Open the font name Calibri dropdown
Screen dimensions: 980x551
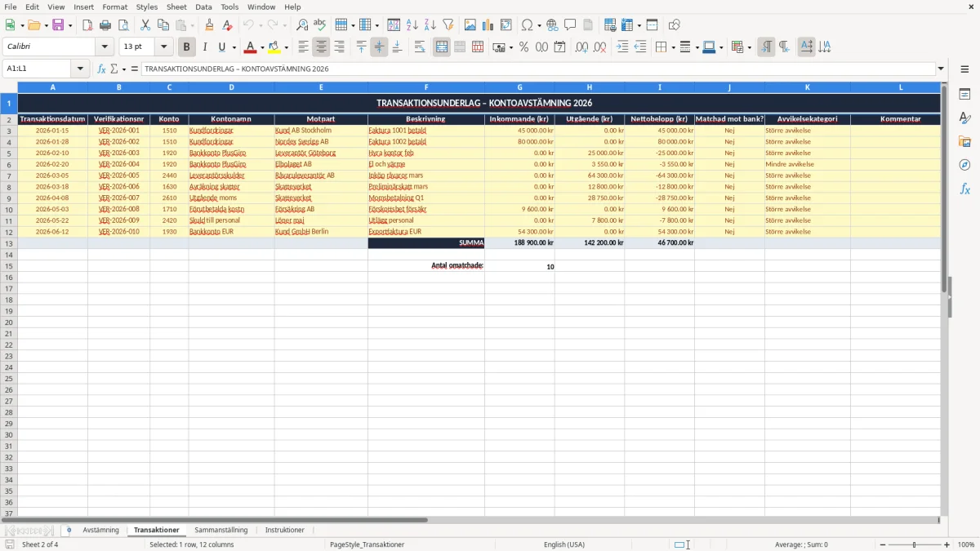[x=104, y=47]
